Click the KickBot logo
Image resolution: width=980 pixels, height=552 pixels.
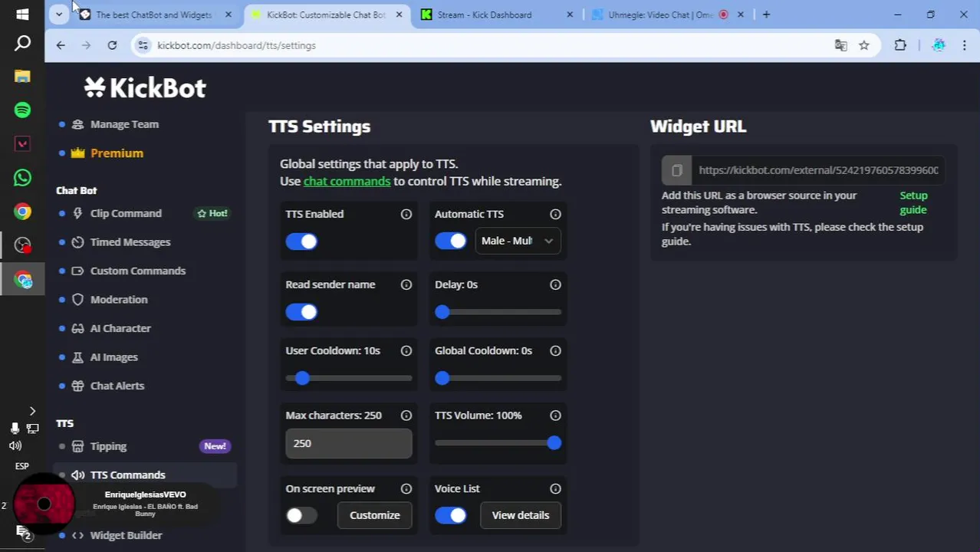click(x=145, y=88)
